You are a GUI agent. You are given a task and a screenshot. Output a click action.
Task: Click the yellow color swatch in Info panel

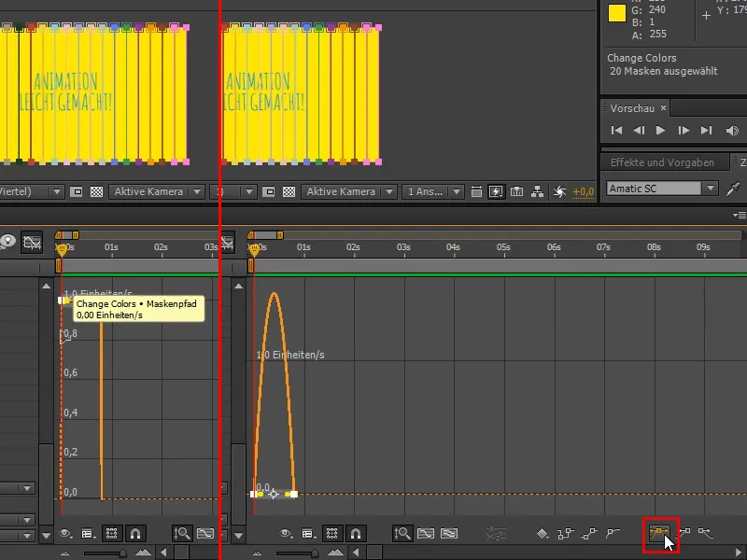click(617, 13)
